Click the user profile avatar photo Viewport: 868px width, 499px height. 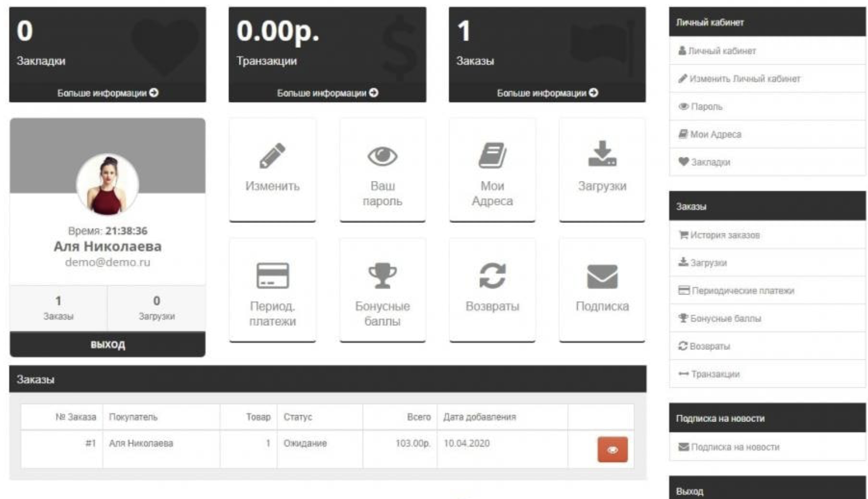[x=107, y=184]
